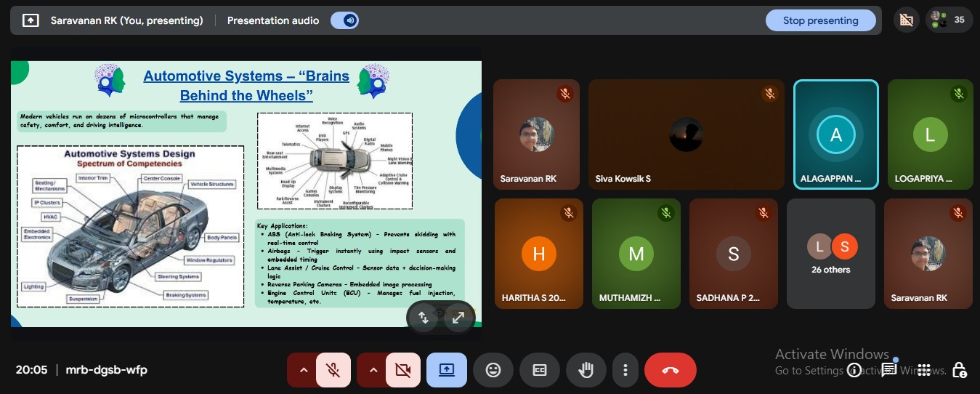980x394 pixels.
Task: Click the Stop presenting button
Action: click(820, 20)
